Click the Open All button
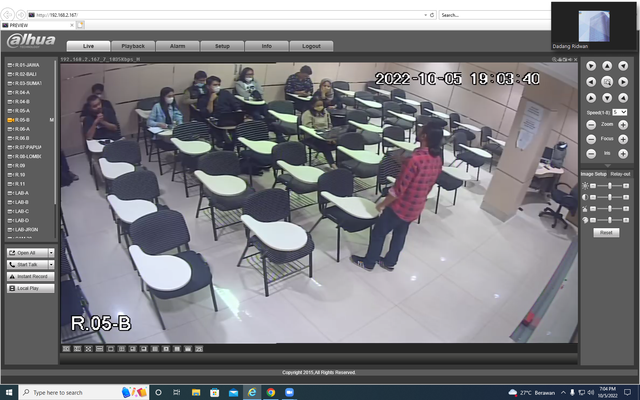 pos(27,253)
